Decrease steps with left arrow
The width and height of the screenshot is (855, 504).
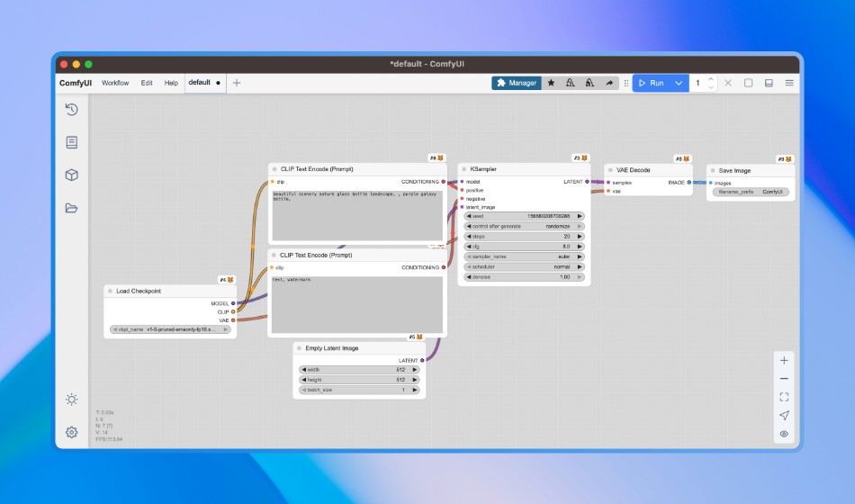click(468, 237)
